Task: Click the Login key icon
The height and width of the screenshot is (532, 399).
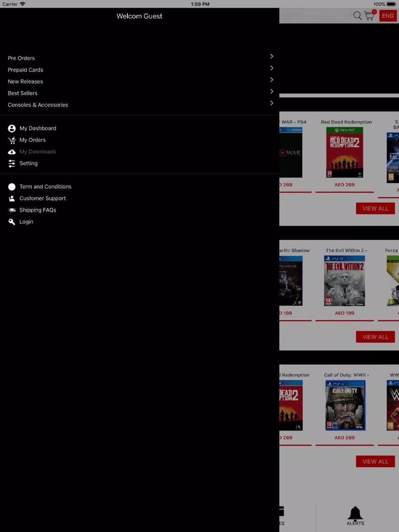Action: [x=12, y=222]
